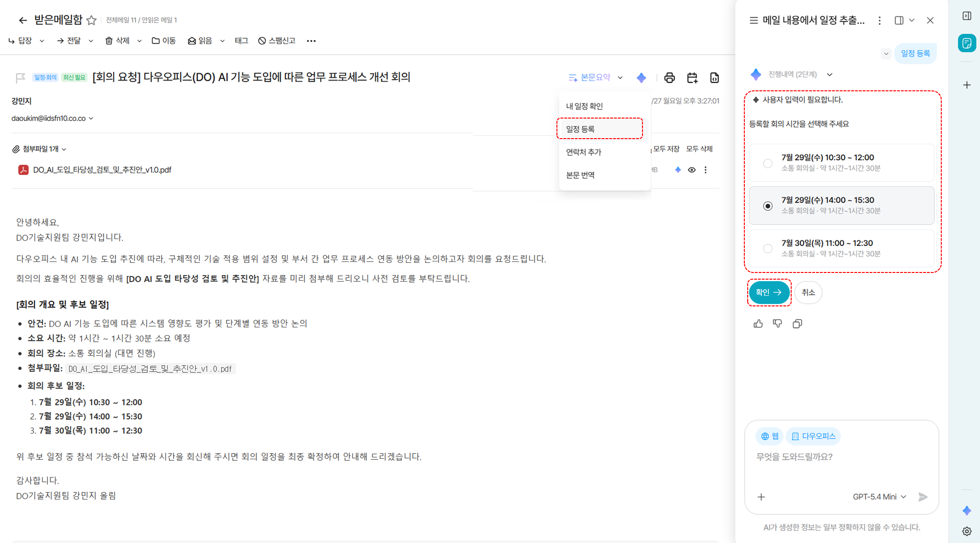Click 태그 in the mail toolbar
The height and width of the screenshot is (543, 980).
click(241, 41)
